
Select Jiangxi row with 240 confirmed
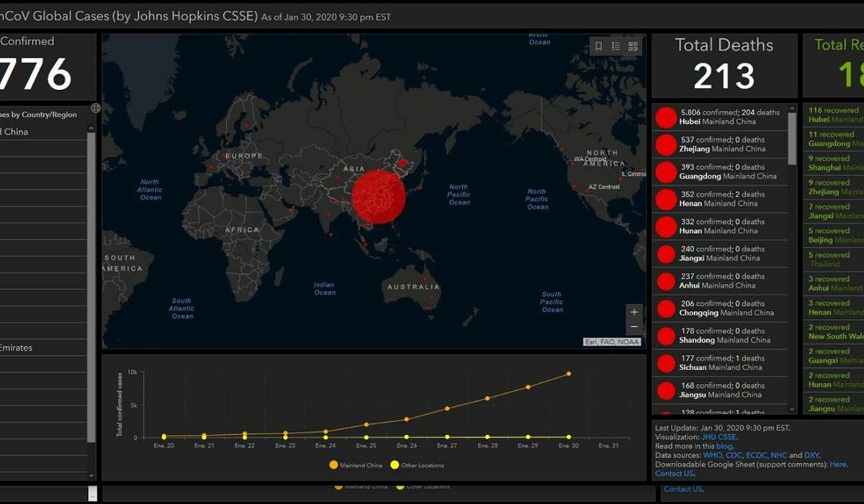[720, 254]
